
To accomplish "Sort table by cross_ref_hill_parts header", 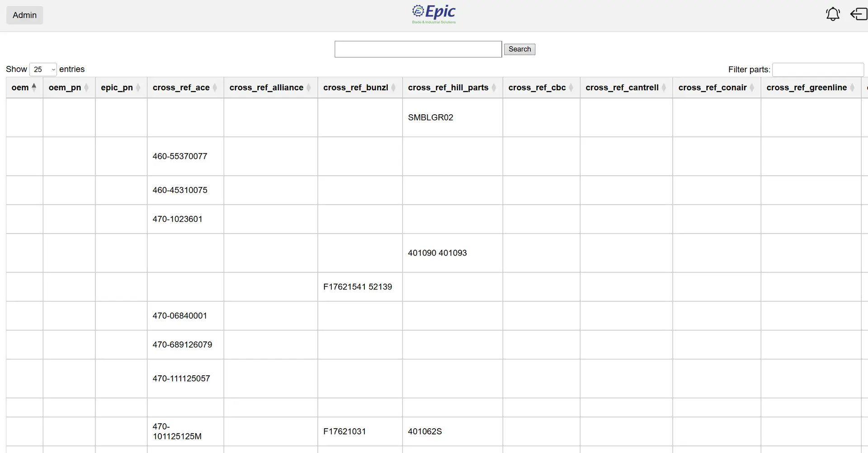I will tap(448, 88).
